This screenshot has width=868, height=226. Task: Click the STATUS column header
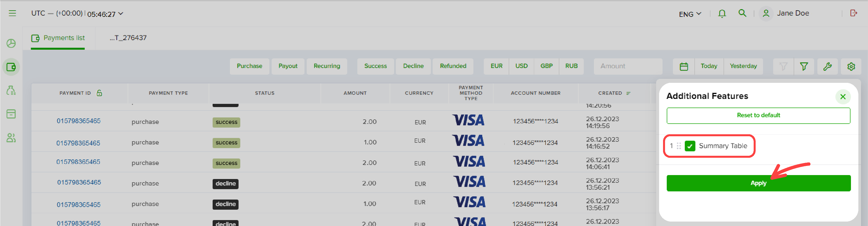tap(264, 93)
